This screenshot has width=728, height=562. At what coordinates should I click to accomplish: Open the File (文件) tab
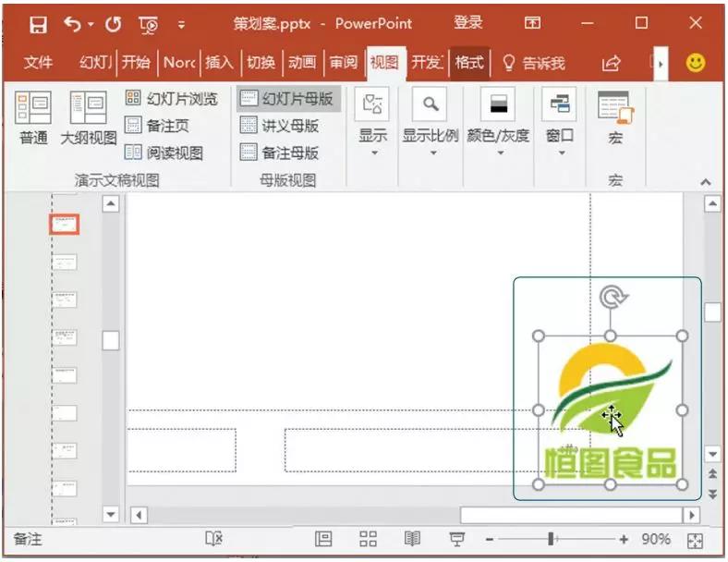coord(38,63)
